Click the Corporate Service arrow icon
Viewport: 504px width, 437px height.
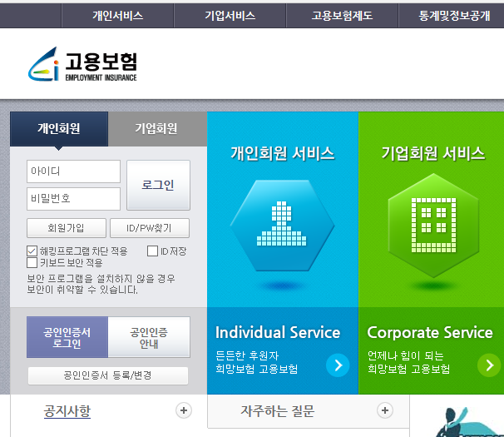tap(489, 365)
